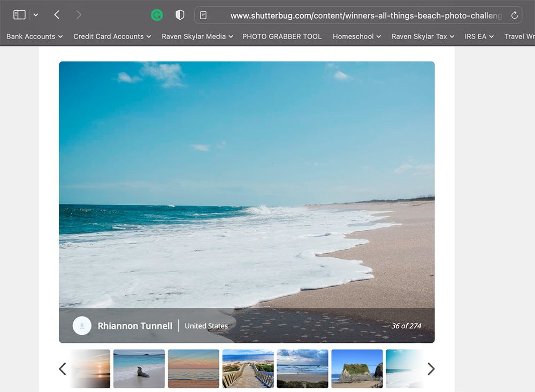Open the Raven Skylar Media bookmarks menu

coord(197,36)
